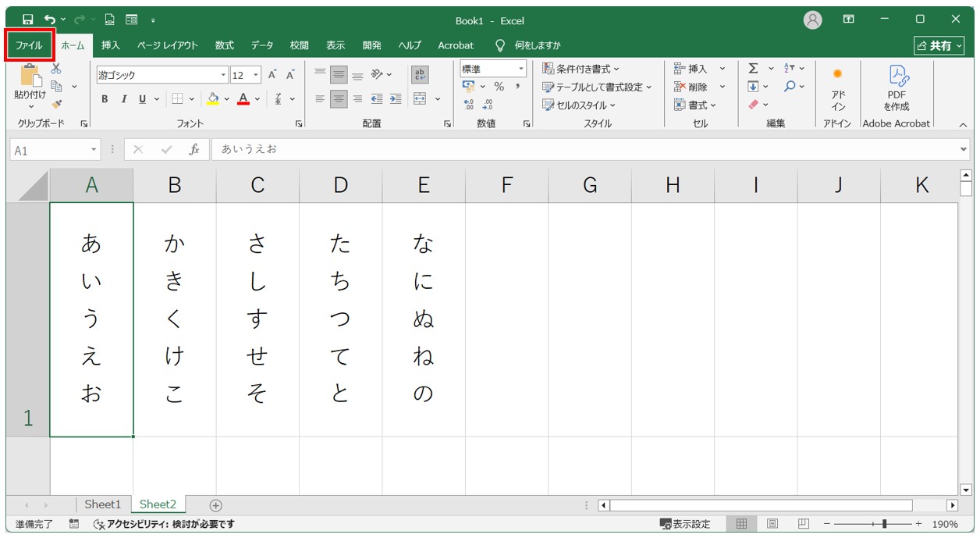Screen dimensions: 980x538
Task: Toggle middle vertical alignment
Action: click(339, 75)
